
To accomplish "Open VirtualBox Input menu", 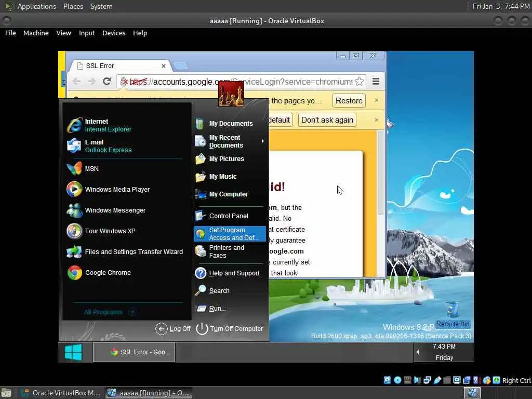I will pyautogui.click(x=87, y=33).
